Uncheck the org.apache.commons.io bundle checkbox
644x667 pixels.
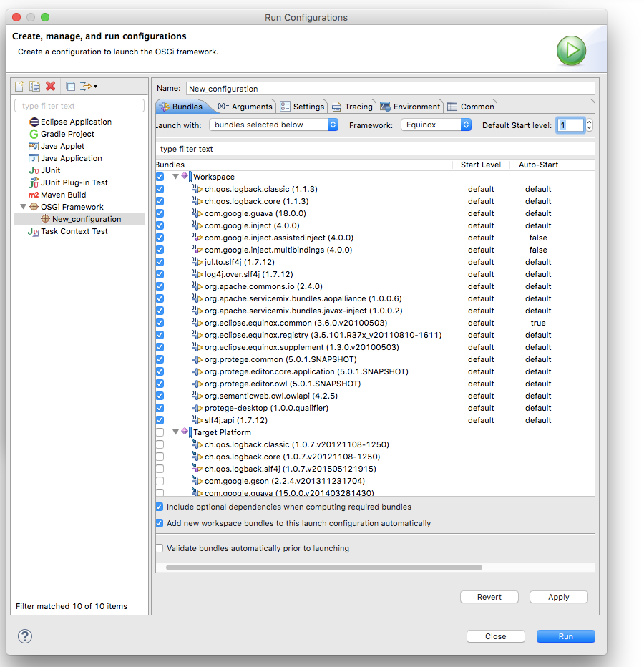point(160,286)
